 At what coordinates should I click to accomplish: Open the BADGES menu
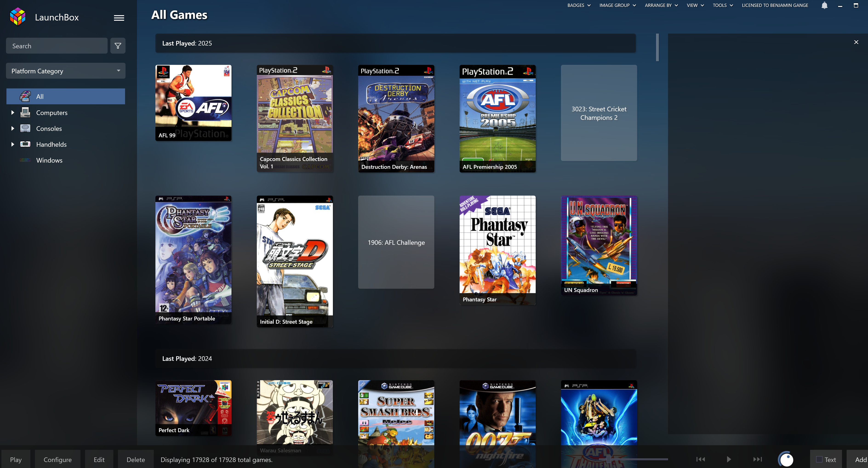pyautogui.click(x=579, y=5)
